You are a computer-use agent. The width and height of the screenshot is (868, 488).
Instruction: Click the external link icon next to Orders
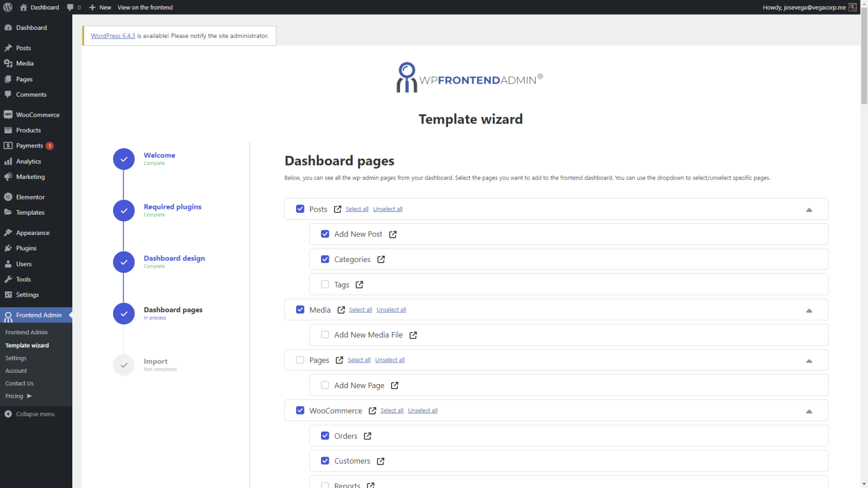367,435
